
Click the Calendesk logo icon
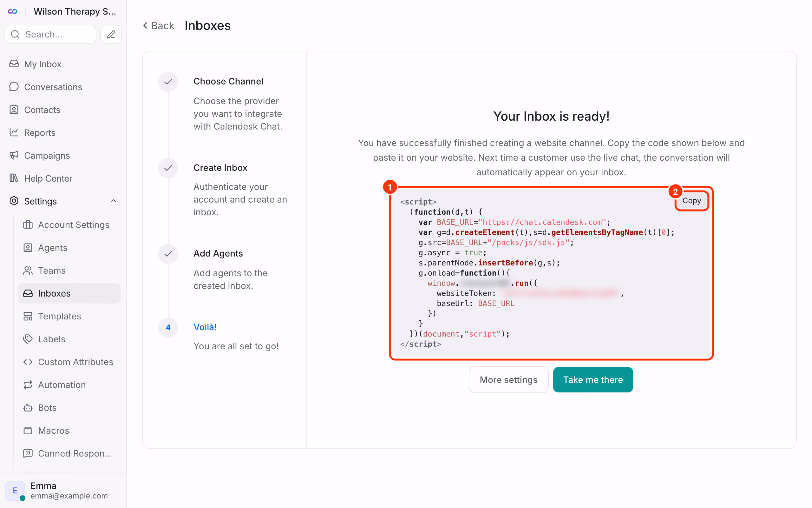click(x=13, y=11)
